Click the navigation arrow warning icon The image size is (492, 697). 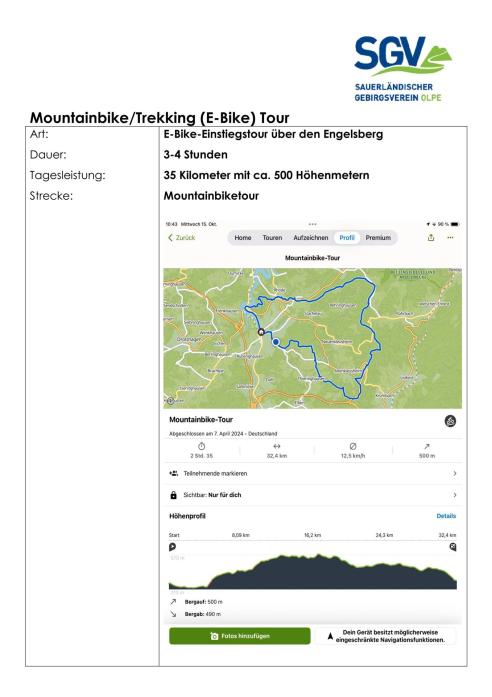[x=330, y=636]
